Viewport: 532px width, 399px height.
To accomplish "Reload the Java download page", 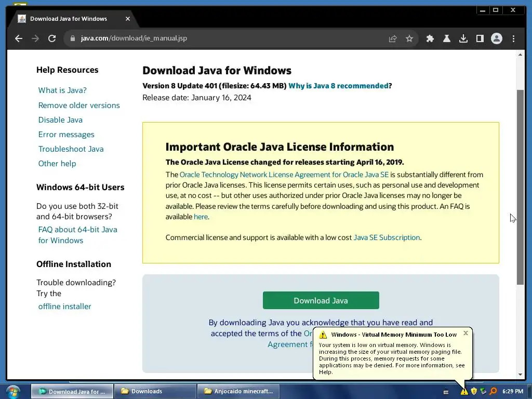I will pos(52,38).
